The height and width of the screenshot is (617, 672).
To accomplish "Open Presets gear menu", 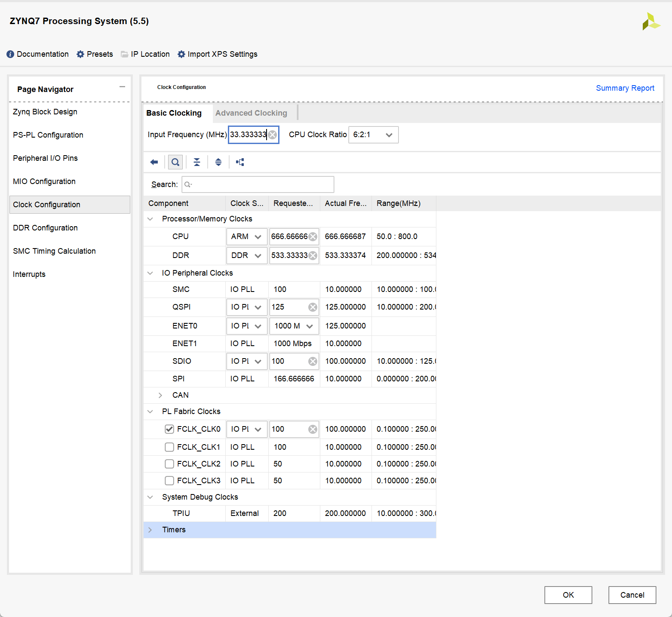I will 95,54.
